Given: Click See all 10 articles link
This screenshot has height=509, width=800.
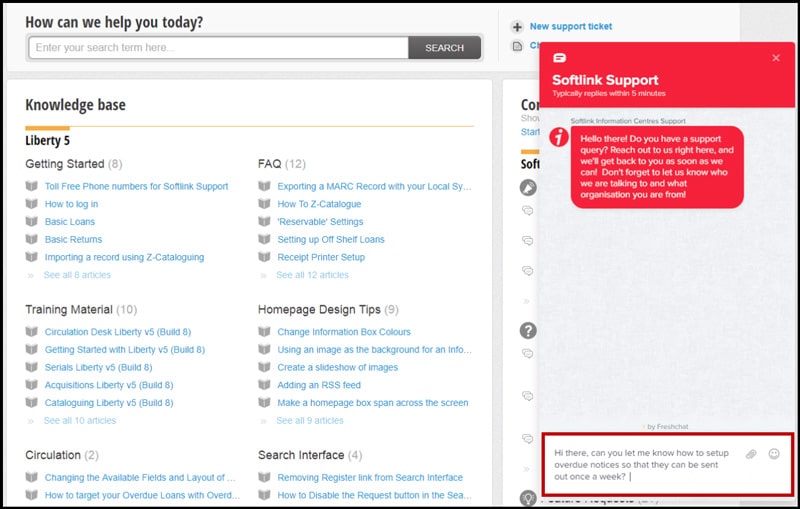Looking at the screenshot, I should (80, 420).
